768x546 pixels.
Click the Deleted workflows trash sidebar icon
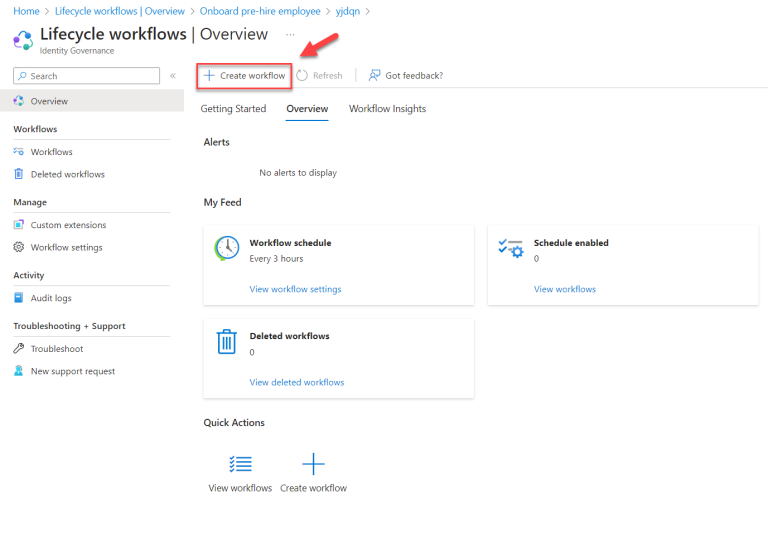[19, 174]
